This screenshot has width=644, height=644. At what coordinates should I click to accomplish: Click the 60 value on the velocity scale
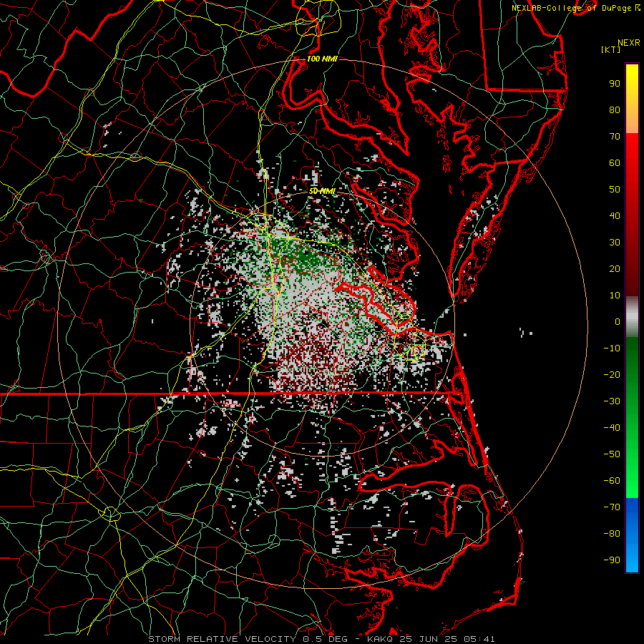[615, 163]
